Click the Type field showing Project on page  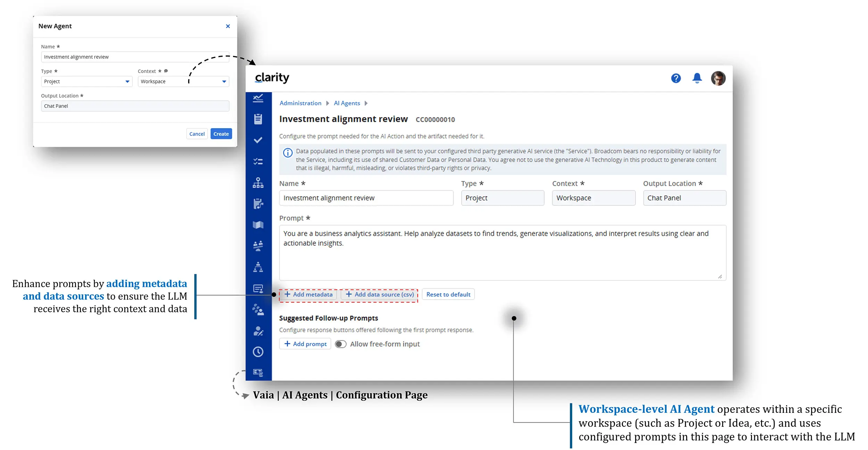(x=503, y=198)
